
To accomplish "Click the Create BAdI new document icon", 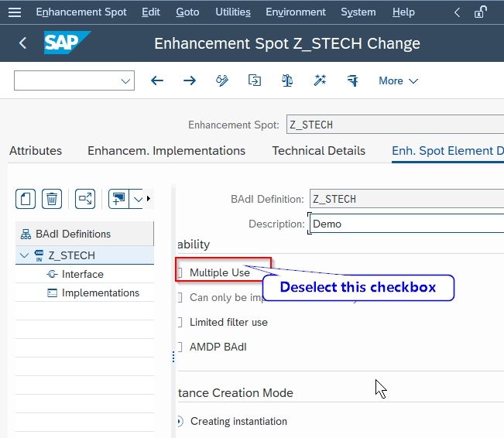I will [x=26, y=199].
